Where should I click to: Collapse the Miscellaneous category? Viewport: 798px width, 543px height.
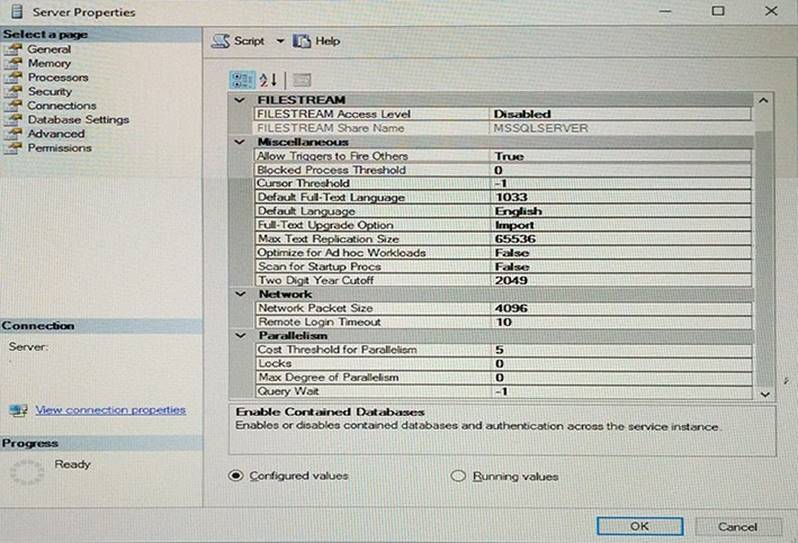point(240,142)
